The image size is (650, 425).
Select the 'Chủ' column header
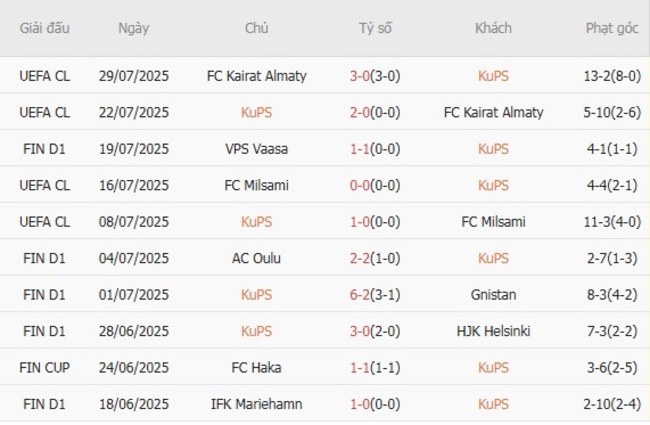256,28
